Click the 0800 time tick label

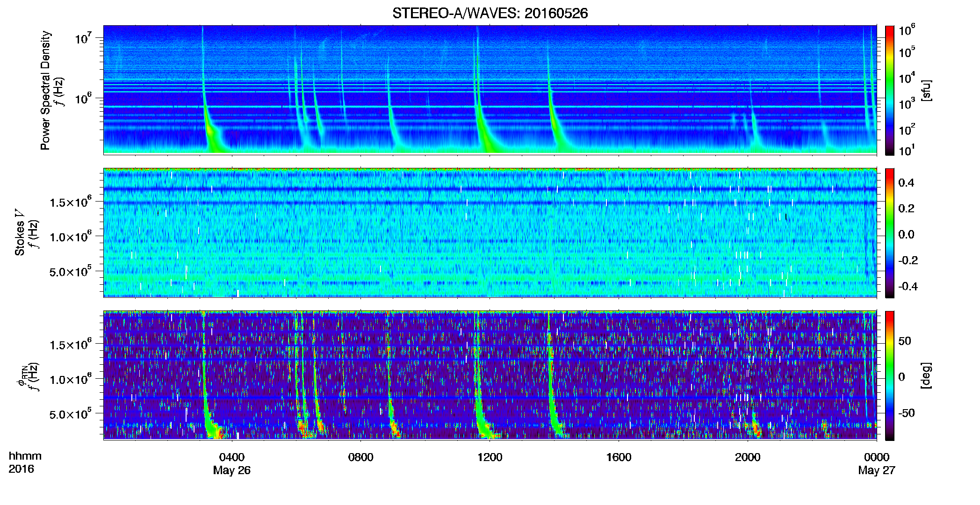coord(361,457)
